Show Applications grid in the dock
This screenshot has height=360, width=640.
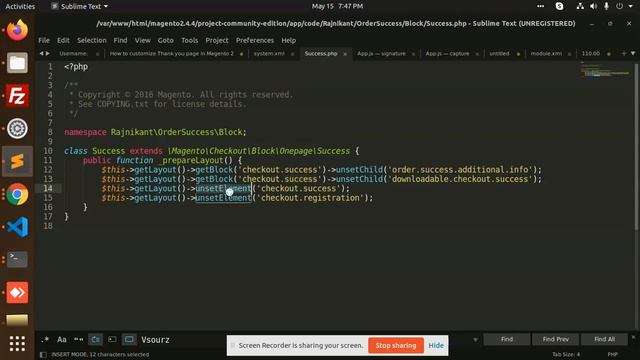pos(17,344)
